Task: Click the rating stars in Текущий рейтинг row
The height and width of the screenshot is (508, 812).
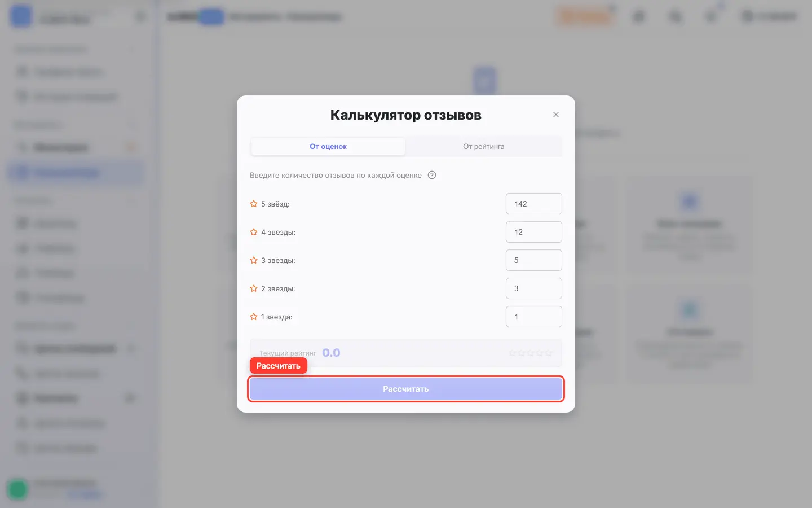Action: coord(531,353)
